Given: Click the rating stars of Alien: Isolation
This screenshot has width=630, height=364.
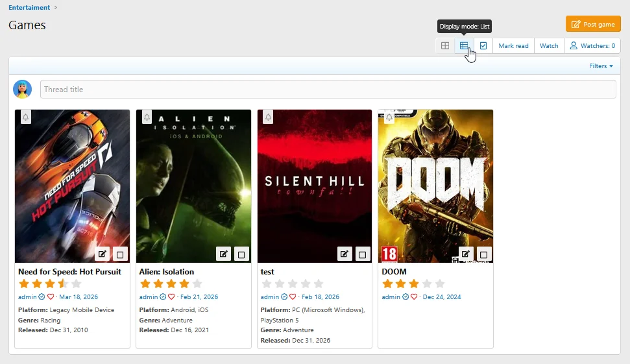Looking at the screenshot, I should tap(171, 284).
